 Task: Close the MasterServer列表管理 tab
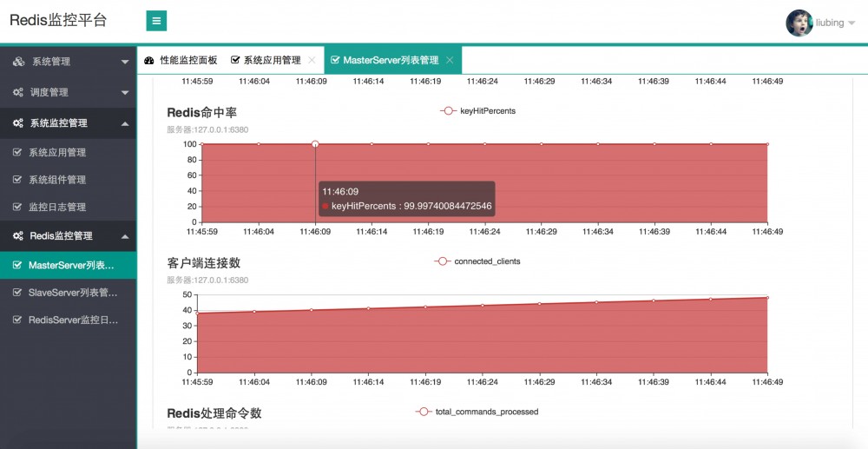pyautogui.click(x=450, y=60)
